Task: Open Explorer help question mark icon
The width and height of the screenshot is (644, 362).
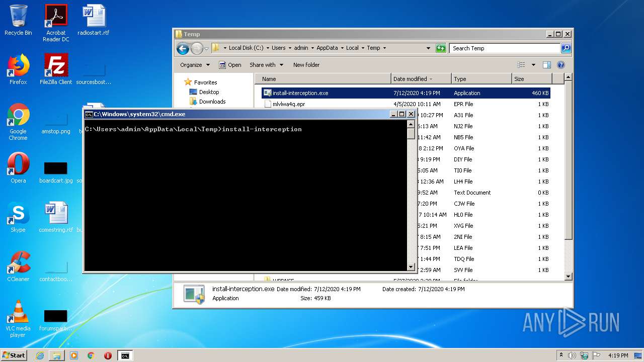Action: [561, 65]
